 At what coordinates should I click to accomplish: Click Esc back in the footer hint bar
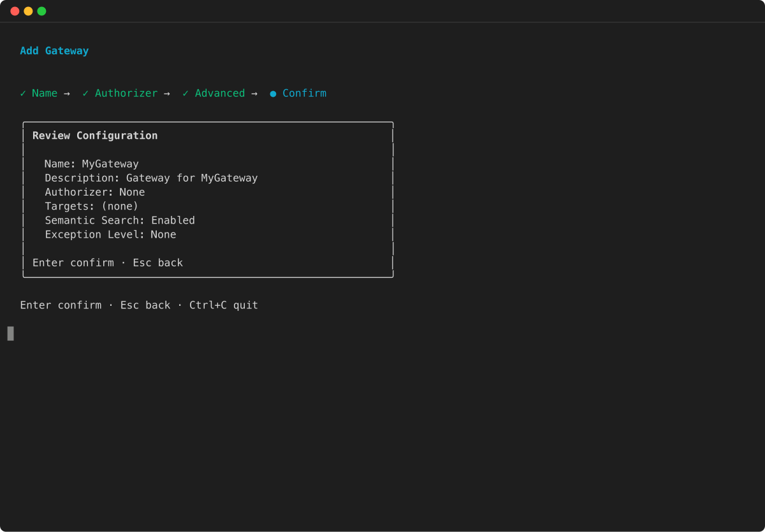click(x=145, y=305)
